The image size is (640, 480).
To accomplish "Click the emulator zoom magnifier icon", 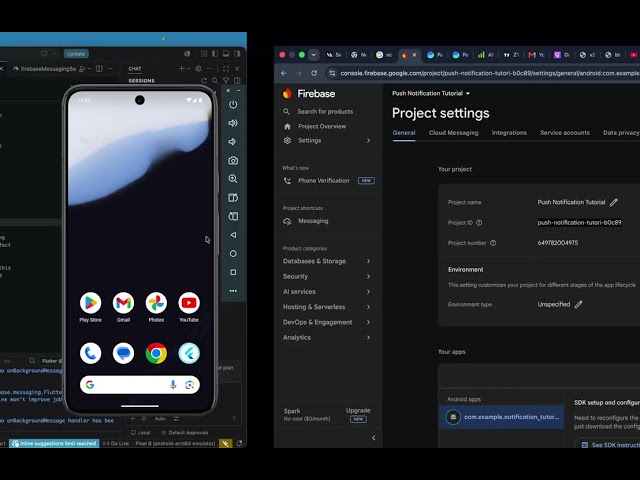I will point(233,179).
